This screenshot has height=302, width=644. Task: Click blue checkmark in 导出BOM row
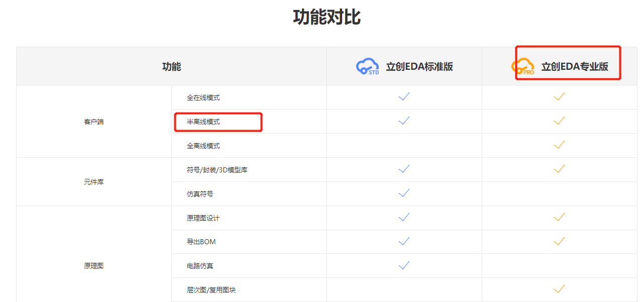coord(404,241)
